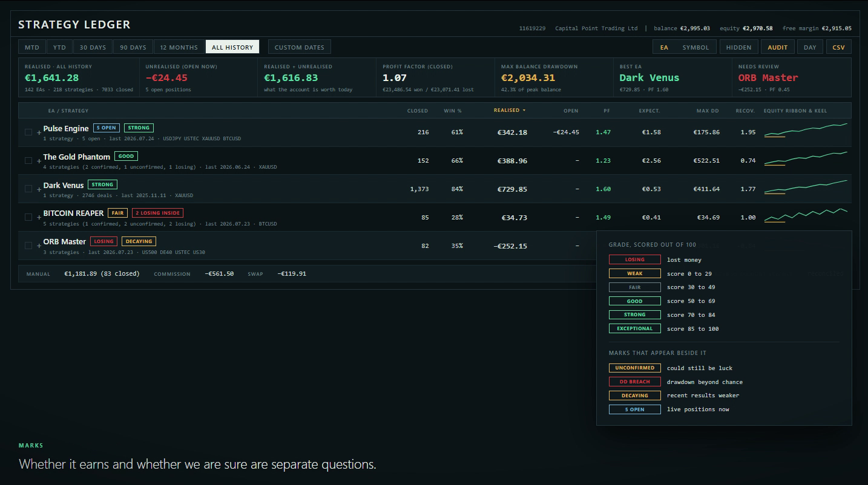The image size is (868, 485).
Task: Click UNCONFIRMED mark in legend
Action: pos(634,368)
